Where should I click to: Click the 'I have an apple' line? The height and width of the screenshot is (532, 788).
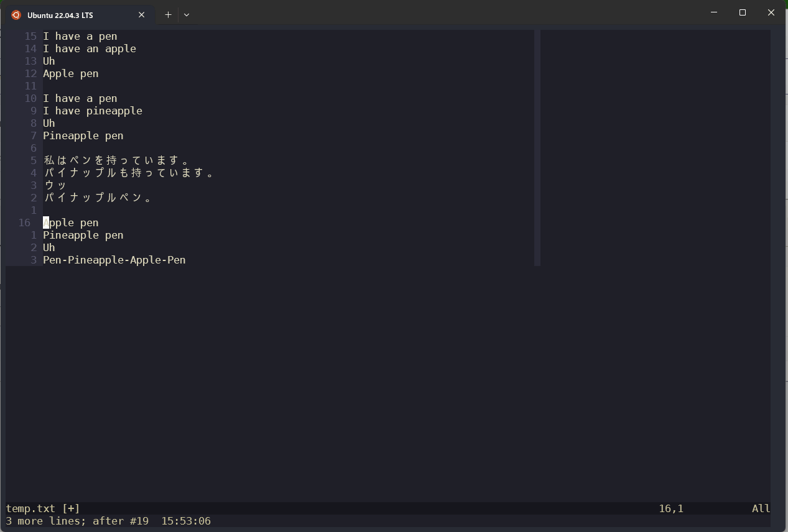90,48
